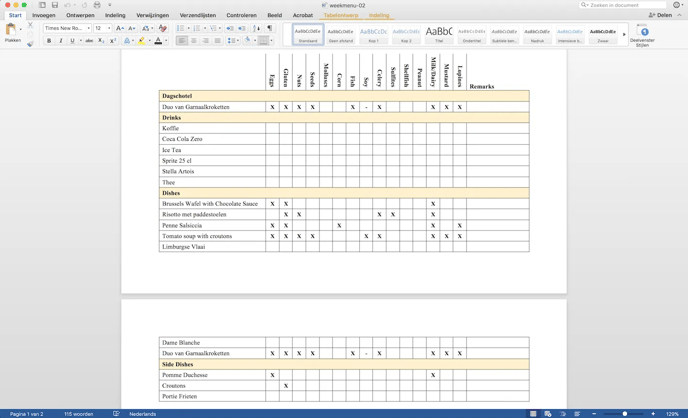
Task: Click the underline U icon
Action: (72, 41)
